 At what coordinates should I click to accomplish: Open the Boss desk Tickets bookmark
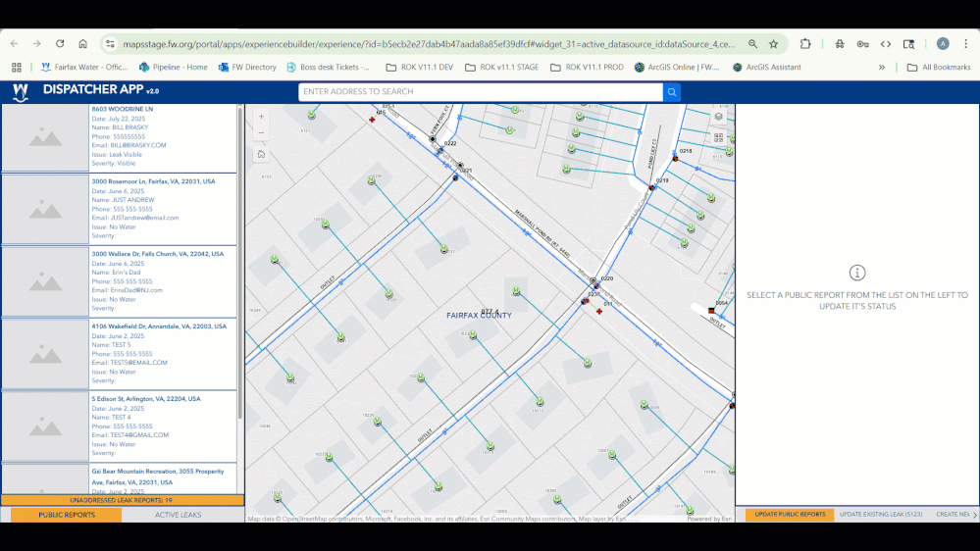[328, 67]
